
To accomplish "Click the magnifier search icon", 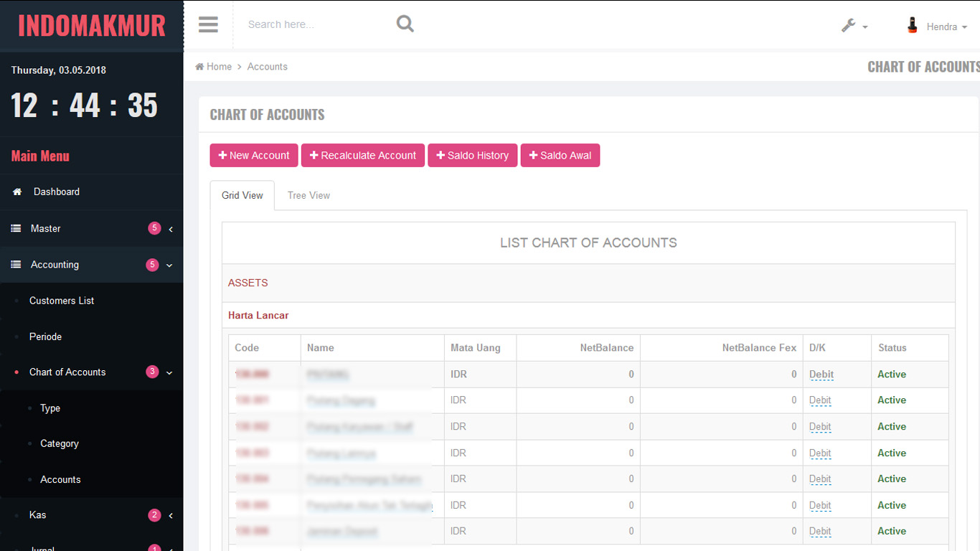I will pyautogui.click(x=405, y=24).
